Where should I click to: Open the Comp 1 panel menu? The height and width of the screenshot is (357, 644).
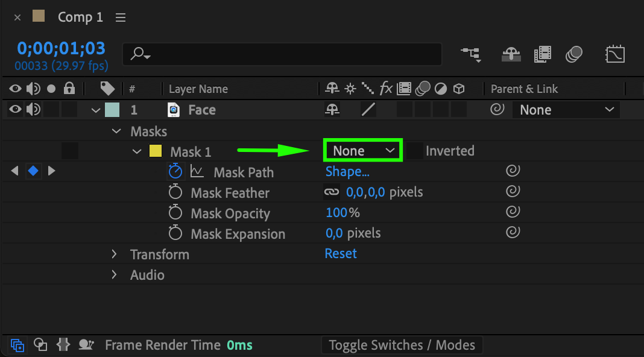pyautogui.click(x=121, y=17)
